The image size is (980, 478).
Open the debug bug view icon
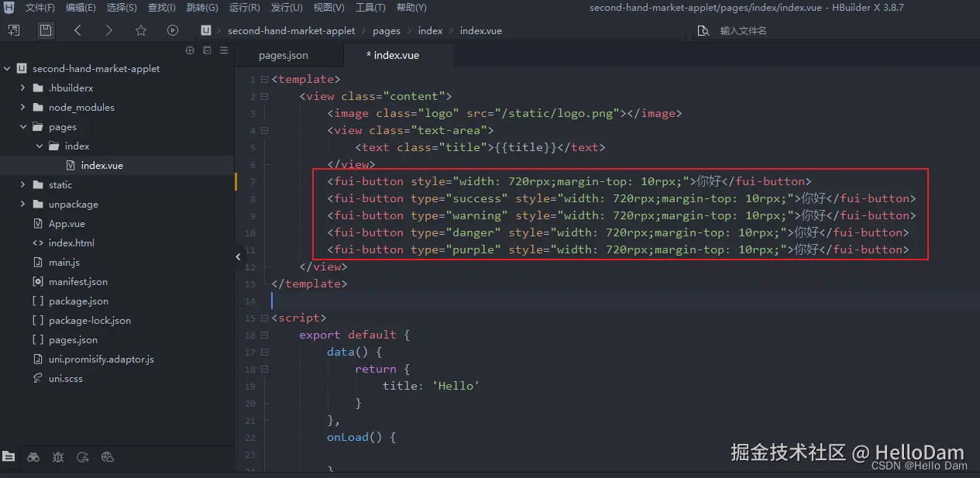tap(58, 457)
